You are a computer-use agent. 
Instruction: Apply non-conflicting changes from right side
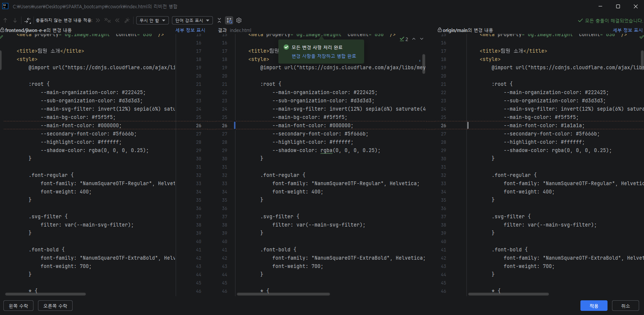click(117, 20)
